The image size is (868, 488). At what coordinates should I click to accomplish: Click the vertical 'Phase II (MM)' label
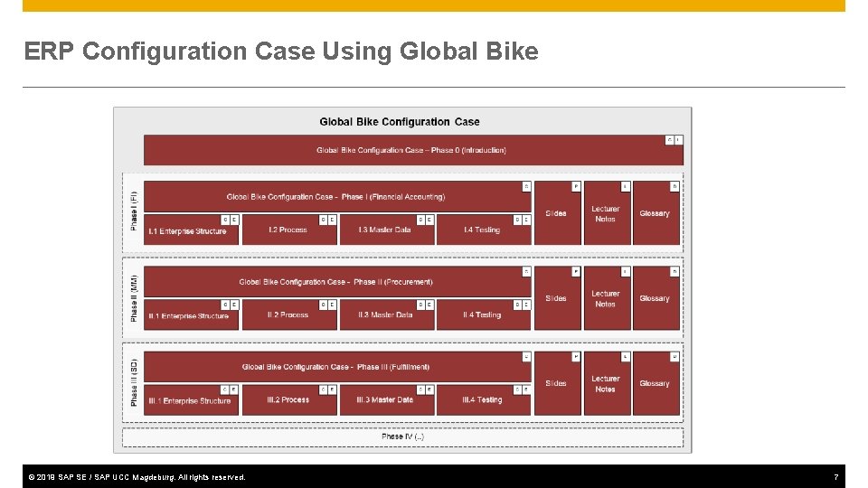pyautogui.click(x=134, y=298)
